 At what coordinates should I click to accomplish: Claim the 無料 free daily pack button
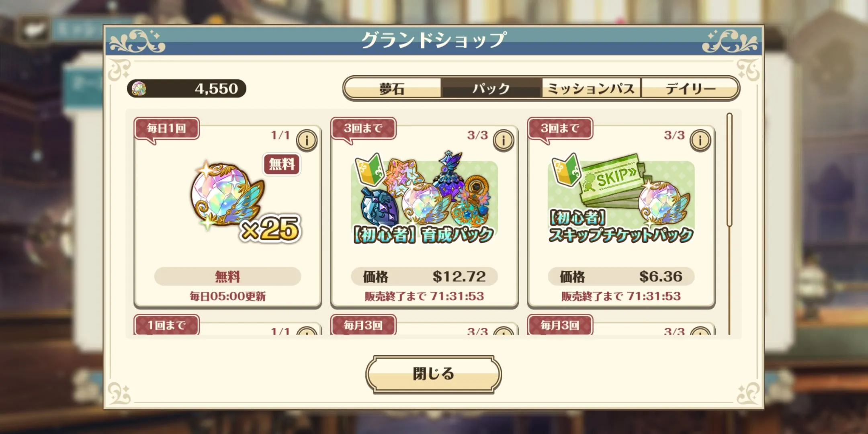tap(227, 276)
